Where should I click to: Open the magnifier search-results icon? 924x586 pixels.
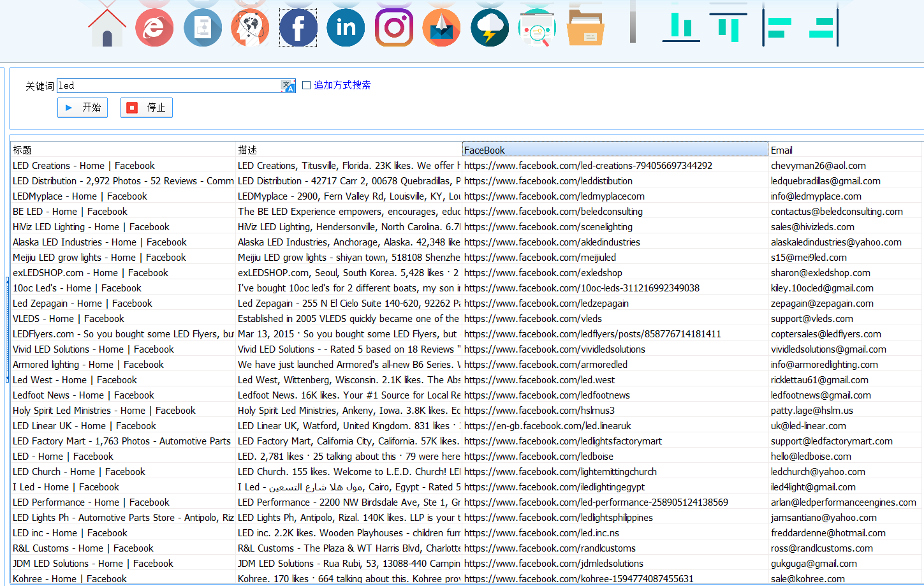[x=537, y=27]
